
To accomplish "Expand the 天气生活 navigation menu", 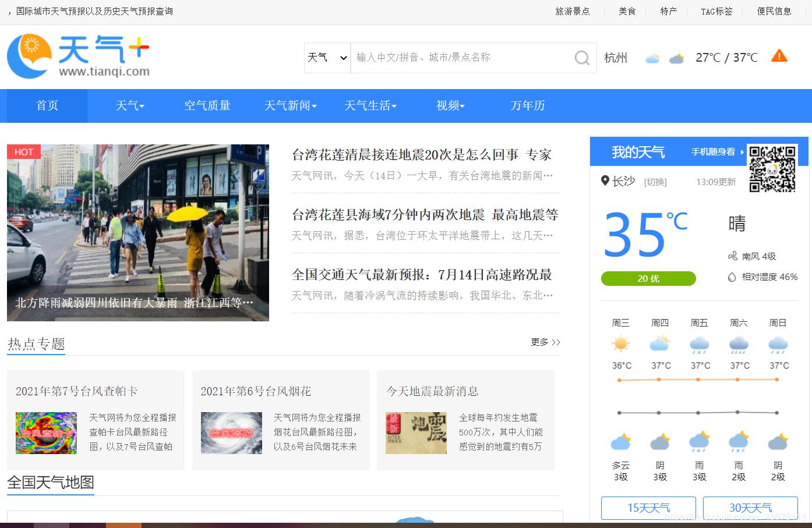I will [x=370, y=105].
